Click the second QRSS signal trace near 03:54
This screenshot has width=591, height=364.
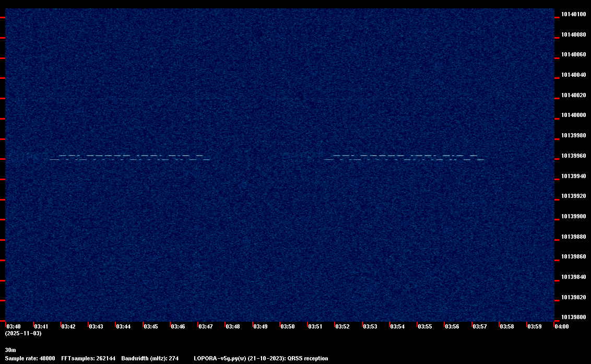(x=404, y=158)
